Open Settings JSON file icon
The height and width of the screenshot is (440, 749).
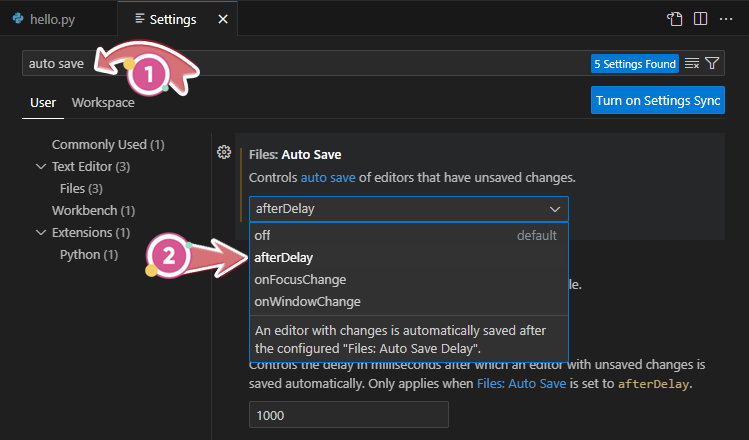(676, 19)
